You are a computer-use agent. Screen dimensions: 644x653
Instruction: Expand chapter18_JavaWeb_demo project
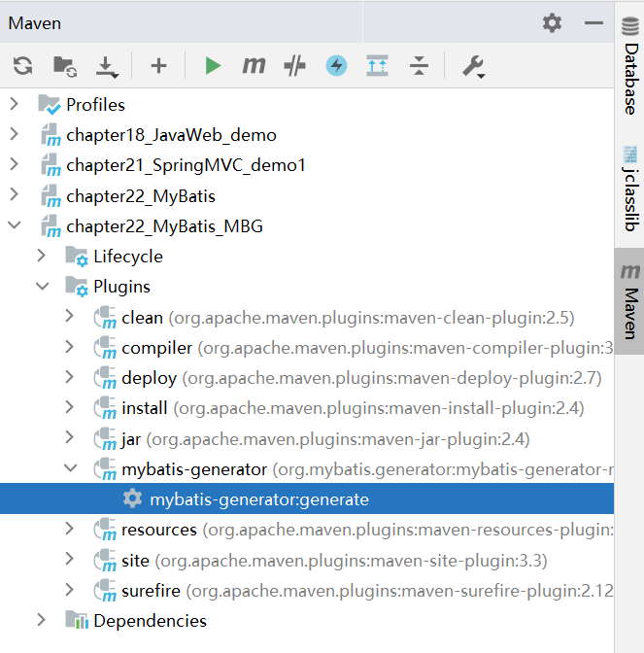15,134
